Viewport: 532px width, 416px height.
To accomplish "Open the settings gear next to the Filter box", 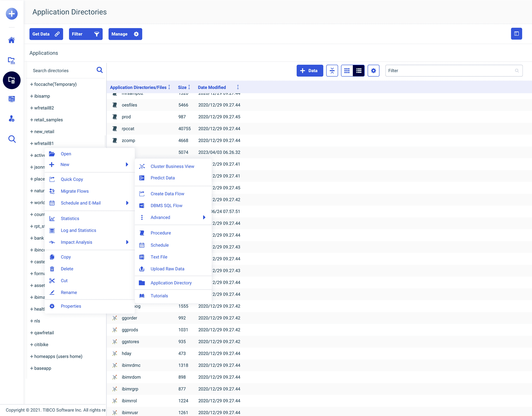I will pyautogui.click(x=374, y=70).
